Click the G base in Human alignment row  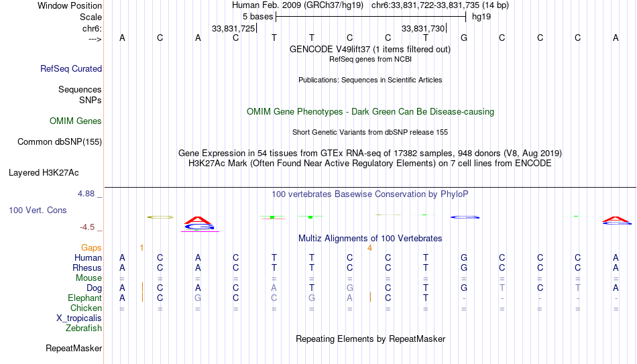[x=464, y=257]
